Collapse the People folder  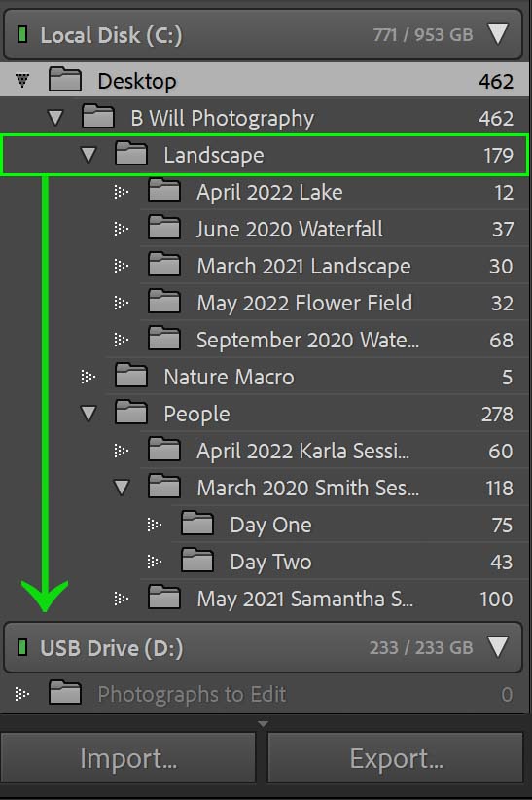(x=89, y=414)
